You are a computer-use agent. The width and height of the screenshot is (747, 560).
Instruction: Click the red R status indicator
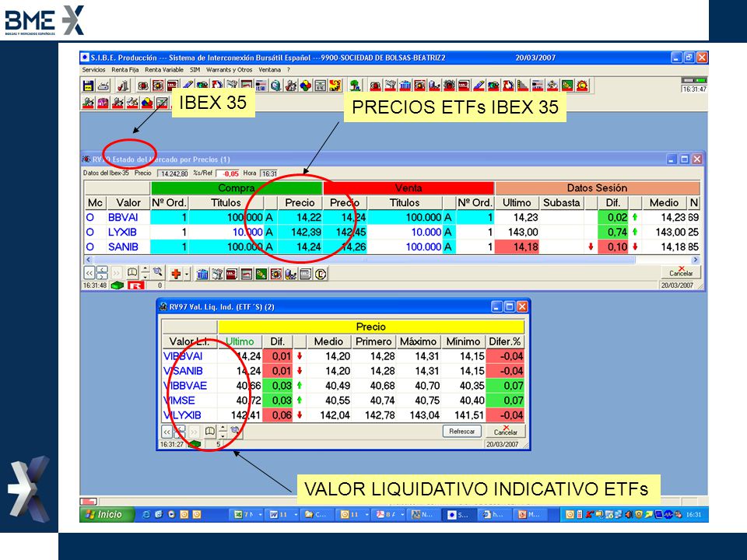136,285
